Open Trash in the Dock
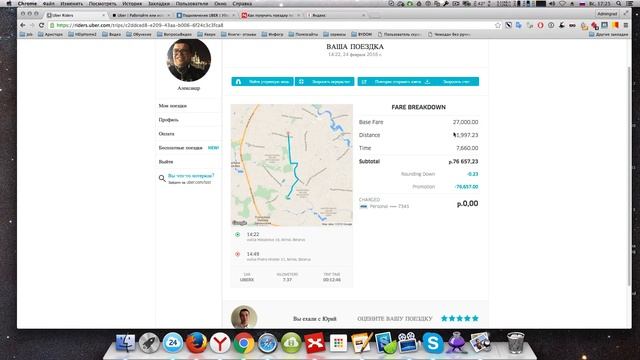Viewport: 640px width, 360px height. pyautogui.click(x=516, y=342)
